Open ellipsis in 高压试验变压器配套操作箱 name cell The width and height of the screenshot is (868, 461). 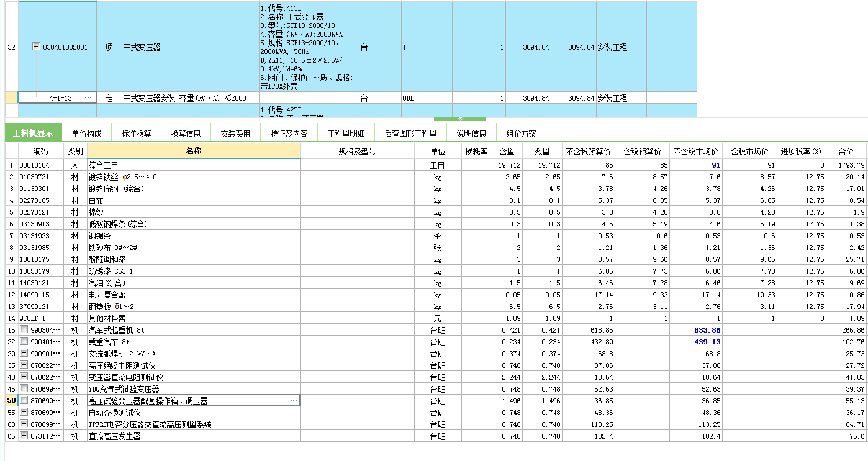[x=294, y=401]
